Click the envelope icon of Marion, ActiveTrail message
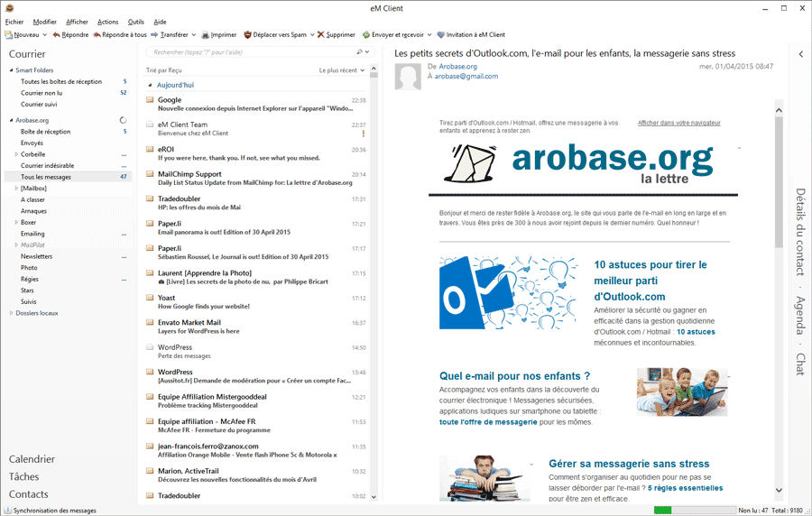Viewport: 812px width, 516px height. click(x=150, y=471)
